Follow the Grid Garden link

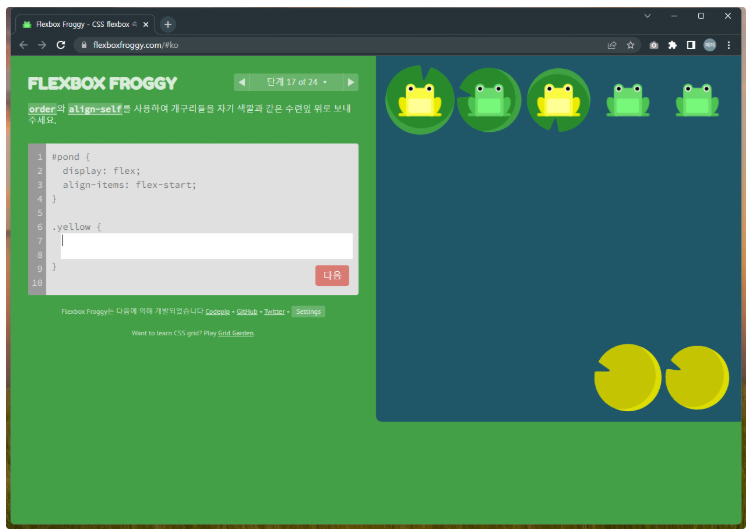236,333
